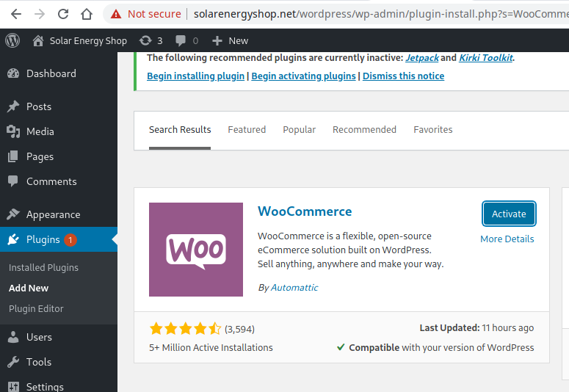Click the address bar URL field

point(381,14)
